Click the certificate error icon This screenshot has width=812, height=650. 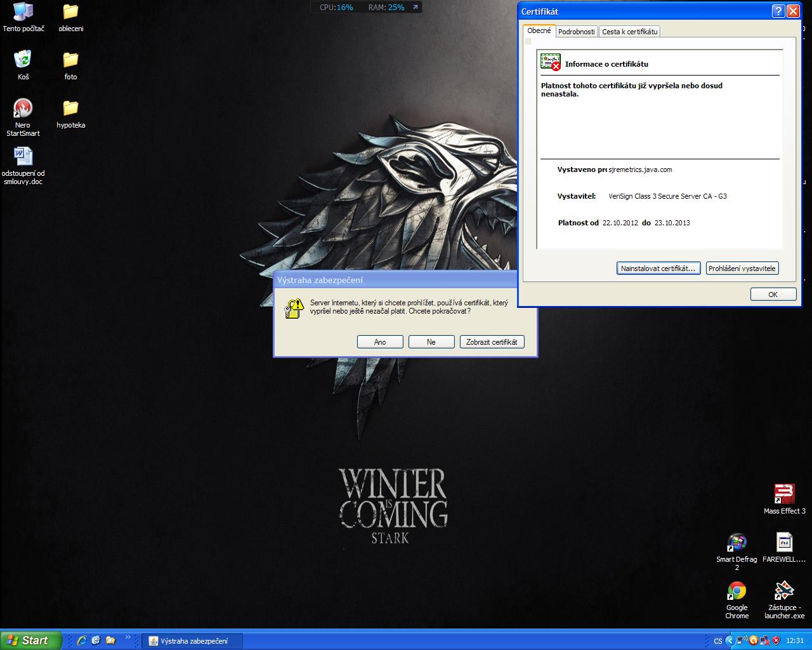550,62
